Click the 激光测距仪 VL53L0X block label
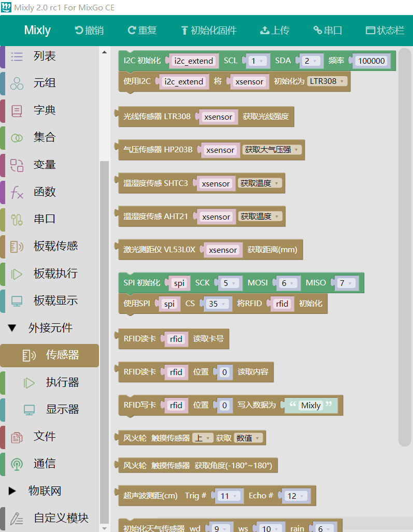This screenshot has height=532, width=413. pos(160,250)
